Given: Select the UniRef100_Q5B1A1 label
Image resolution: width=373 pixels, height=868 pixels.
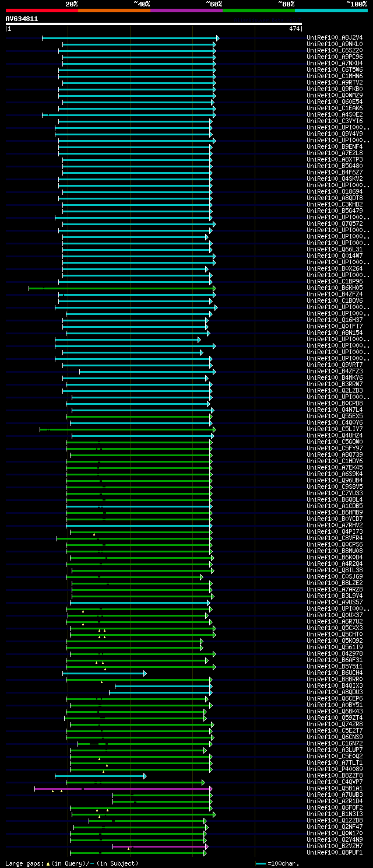Looking at the screenshot, I should 335,789.
